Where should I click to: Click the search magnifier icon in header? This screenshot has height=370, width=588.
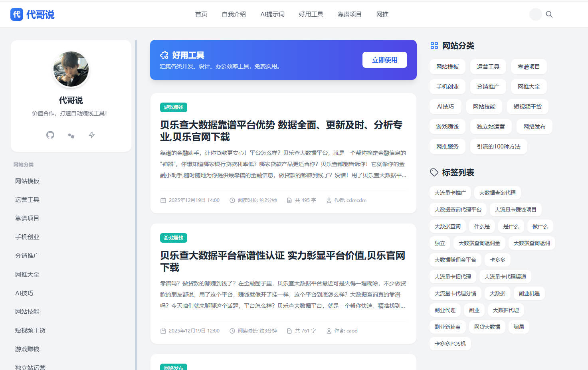pyautogui.click(x=549, y=14)
